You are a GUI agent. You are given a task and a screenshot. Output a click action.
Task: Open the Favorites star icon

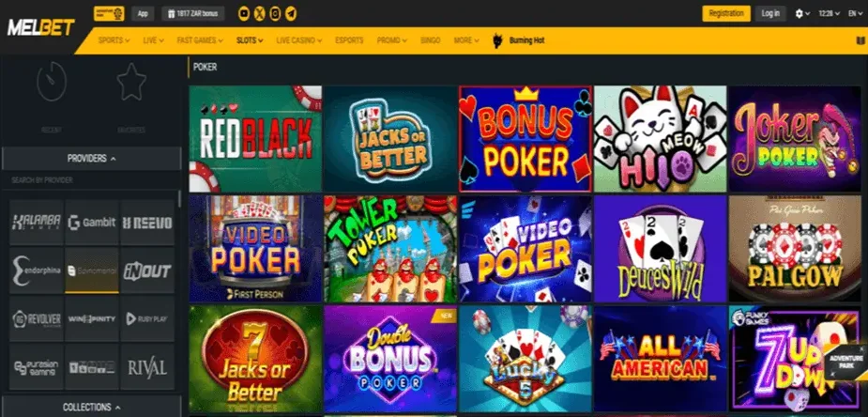(131, 82)
